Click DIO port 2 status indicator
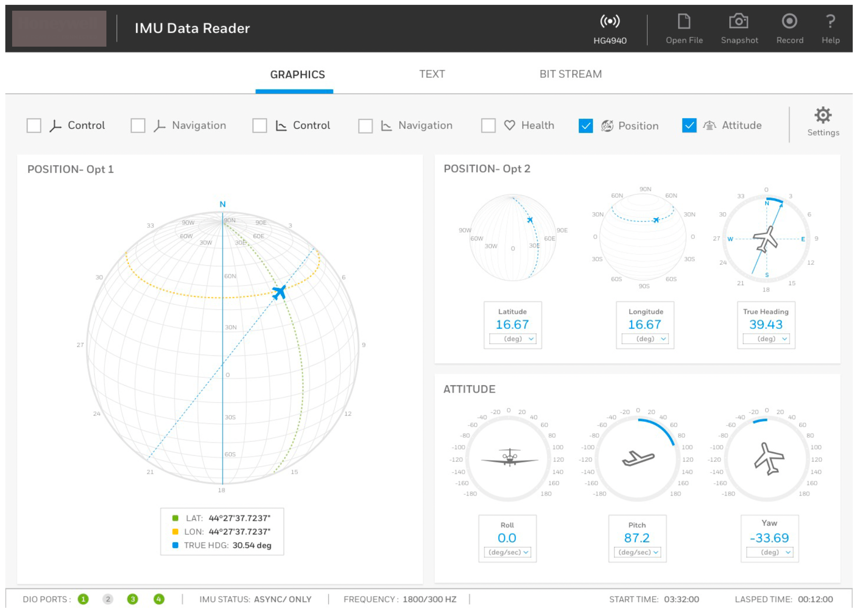Image resolution: width=860 pixels, height=616 pixels. [108, 599]
